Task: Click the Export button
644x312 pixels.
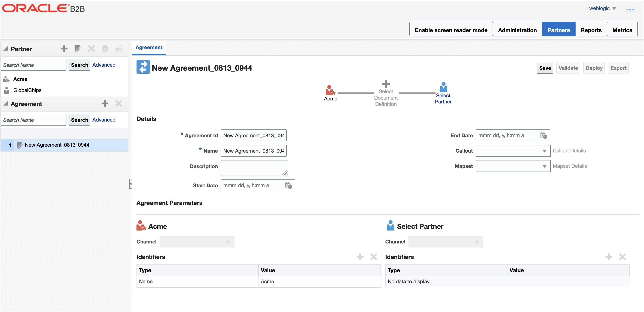Action: point(618,68)
